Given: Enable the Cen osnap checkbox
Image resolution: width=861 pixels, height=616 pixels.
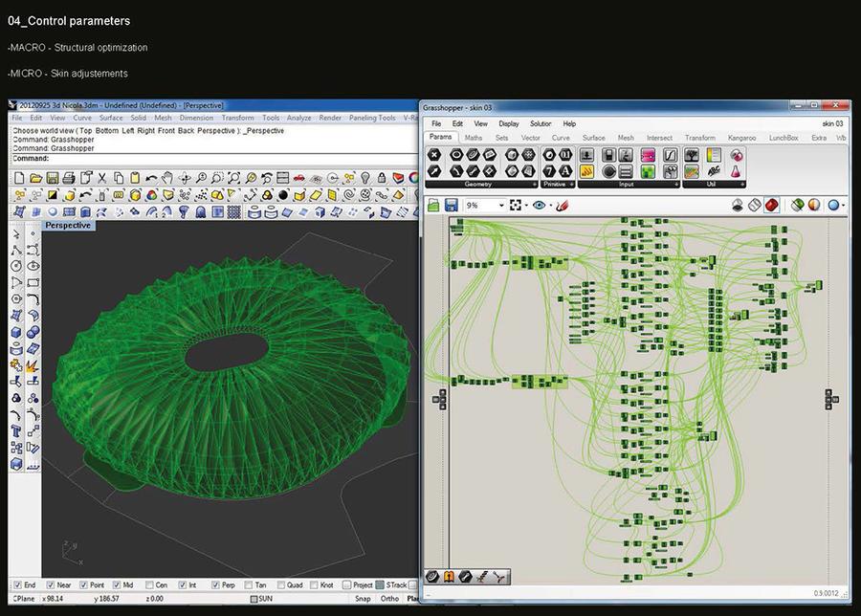Looking at the screenshot, I should tap(147, 584).
